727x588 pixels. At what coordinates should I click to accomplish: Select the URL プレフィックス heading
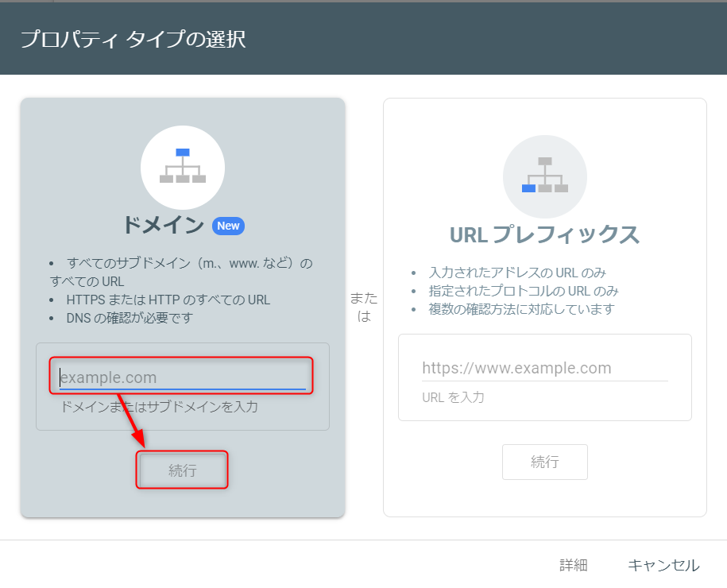[544, 234]
